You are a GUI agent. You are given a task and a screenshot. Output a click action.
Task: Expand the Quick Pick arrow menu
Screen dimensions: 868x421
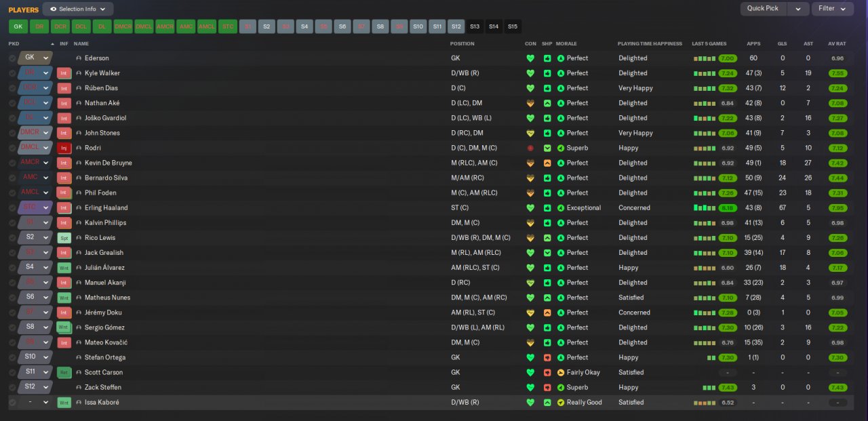[x=798, y=9]
